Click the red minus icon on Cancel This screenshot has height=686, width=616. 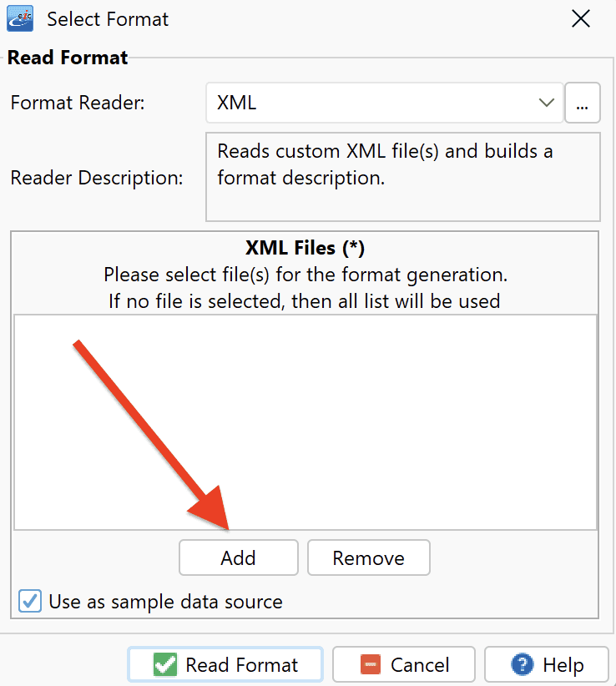[x=371, y=664]
